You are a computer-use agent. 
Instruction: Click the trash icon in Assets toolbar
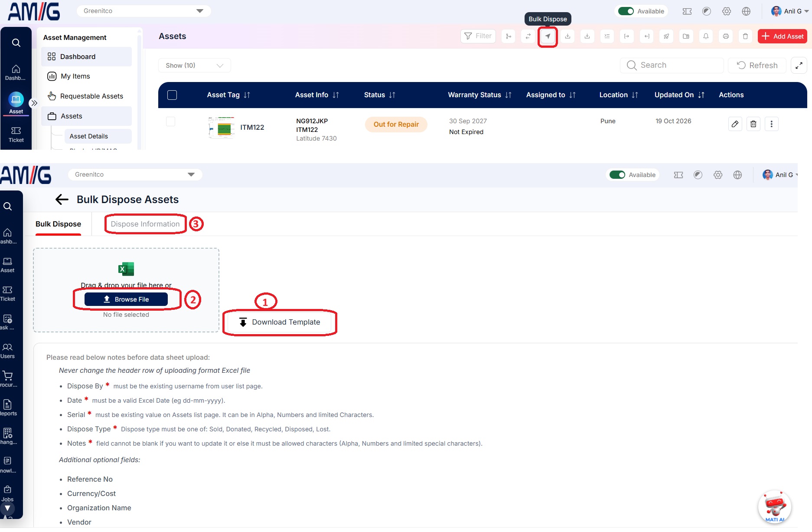(745, 36)
